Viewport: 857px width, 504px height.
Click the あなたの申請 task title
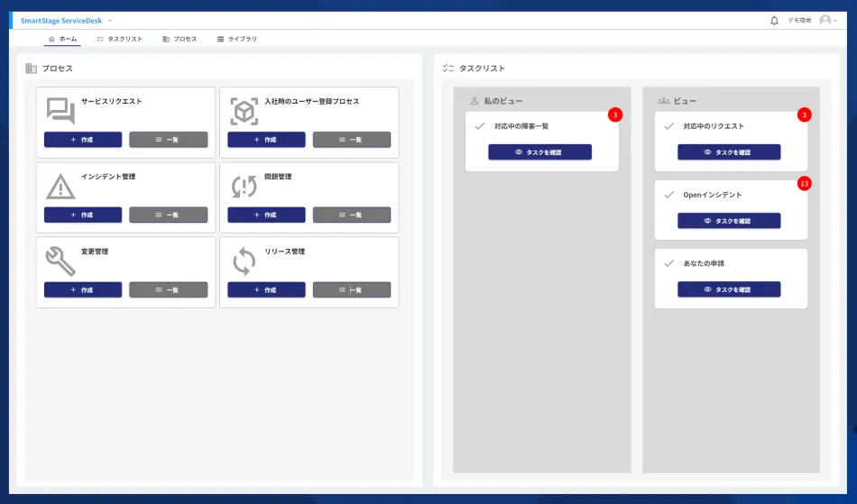(704, 263)
